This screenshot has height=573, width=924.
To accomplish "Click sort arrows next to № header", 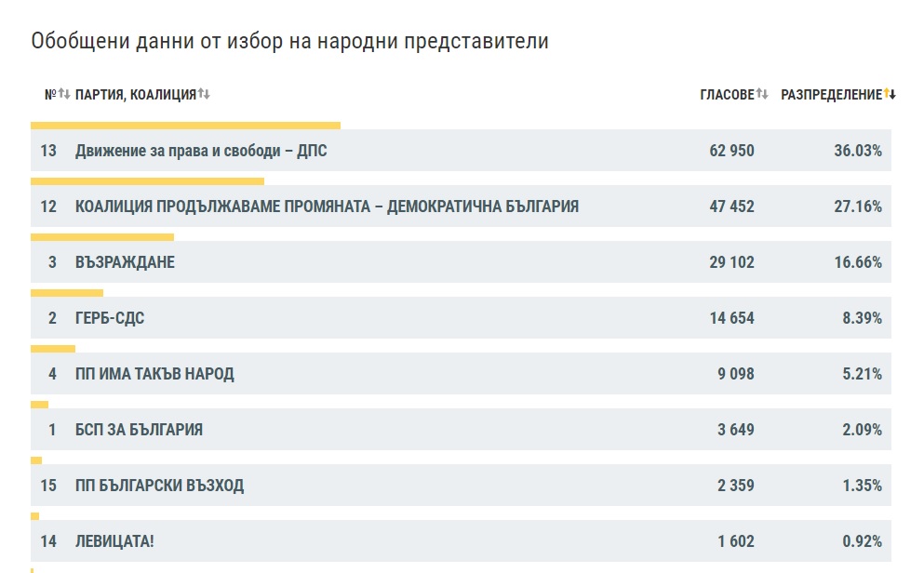I will (x=64, y=94).
